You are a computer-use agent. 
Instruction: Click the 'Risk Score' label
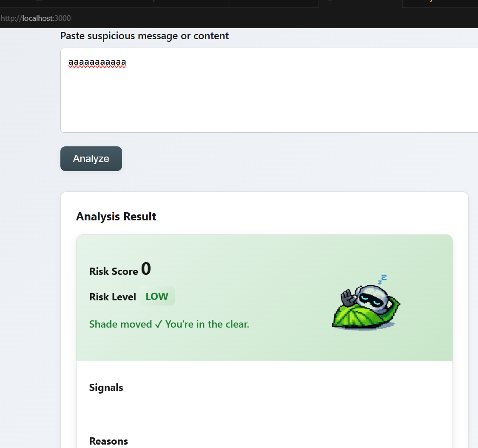coord(114,271)
